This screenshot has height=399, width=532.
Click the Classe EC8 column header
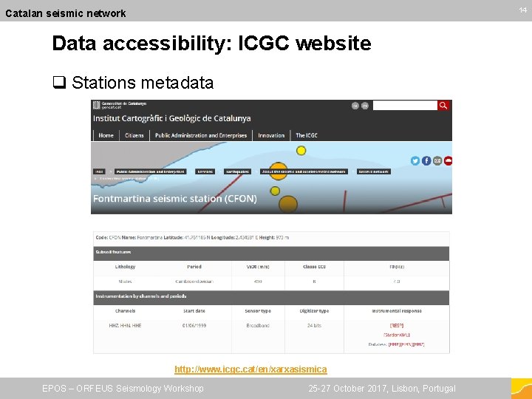pyautogui.click(x=314, y=267)
